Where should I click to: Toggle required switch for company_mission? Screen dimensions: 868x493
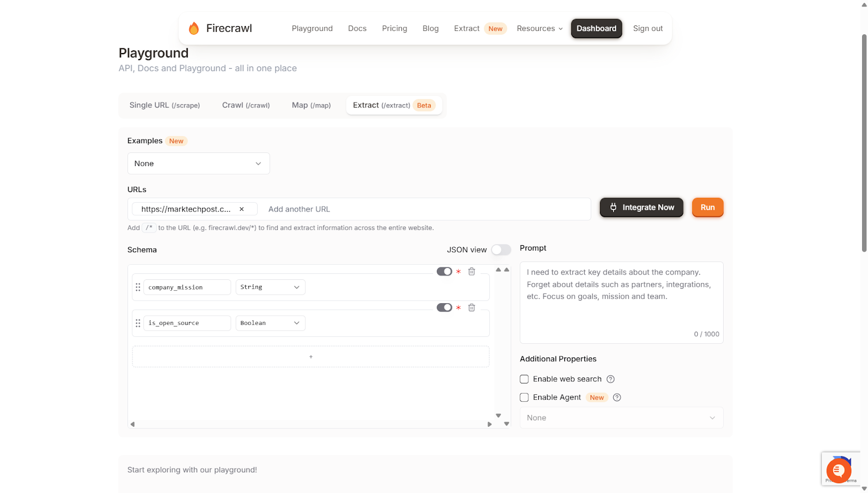click(444, 272)
